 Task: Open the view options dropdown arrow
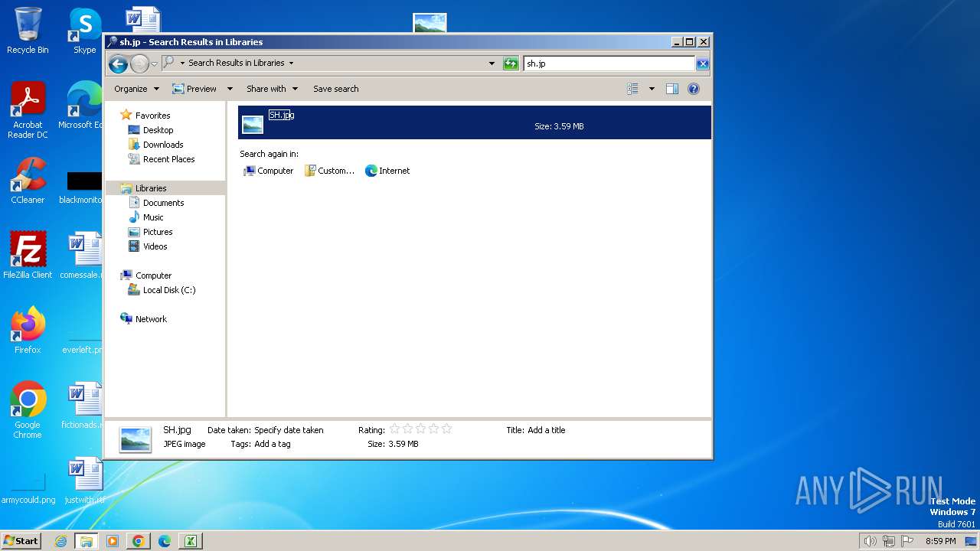pyautogui.click(x=652, y=89)
